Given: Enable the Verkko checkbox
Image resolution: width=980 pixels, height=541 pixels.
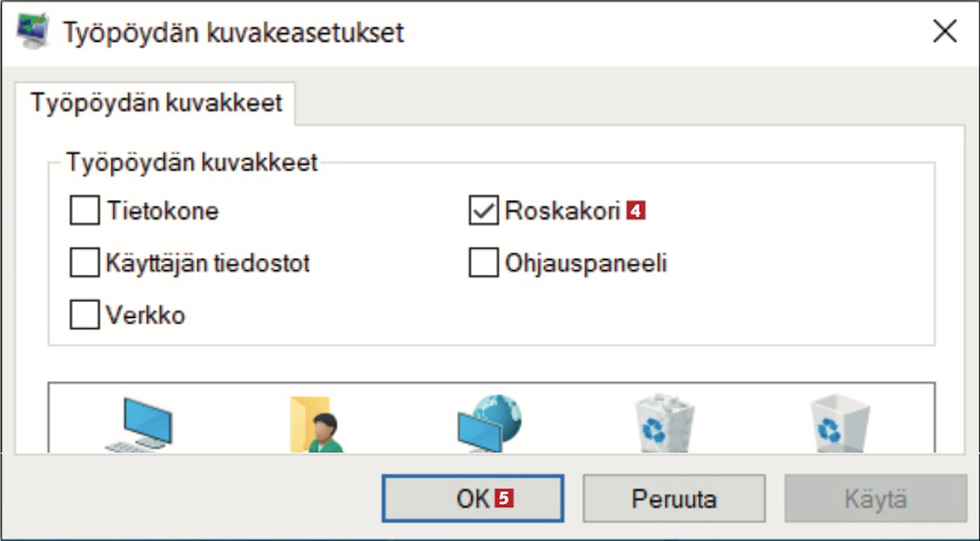Looking at the screenshot, I should click(85, 315).
